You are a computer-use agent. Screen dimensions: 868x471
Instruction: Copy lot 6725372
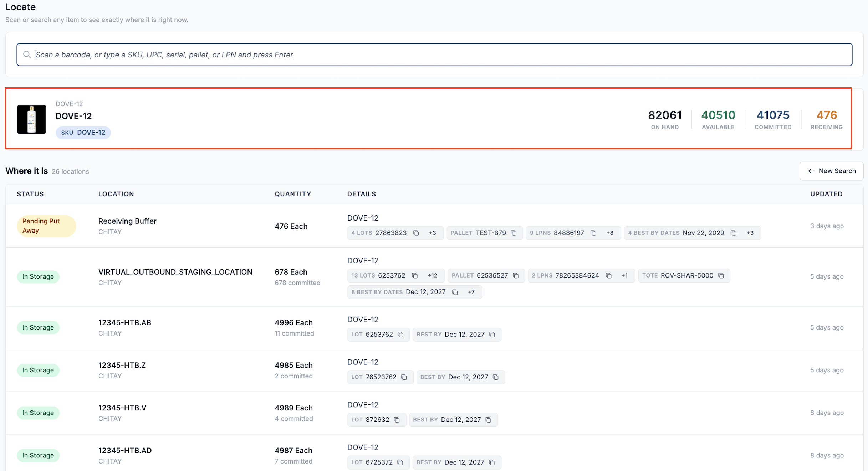[x=400, y=462]
